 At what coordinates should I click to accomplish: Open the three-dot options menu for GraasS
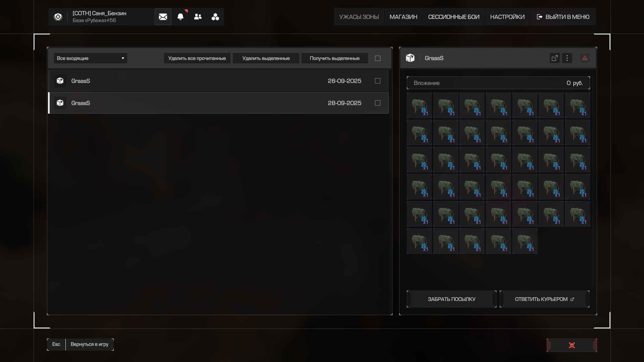(x=567, y=58)
